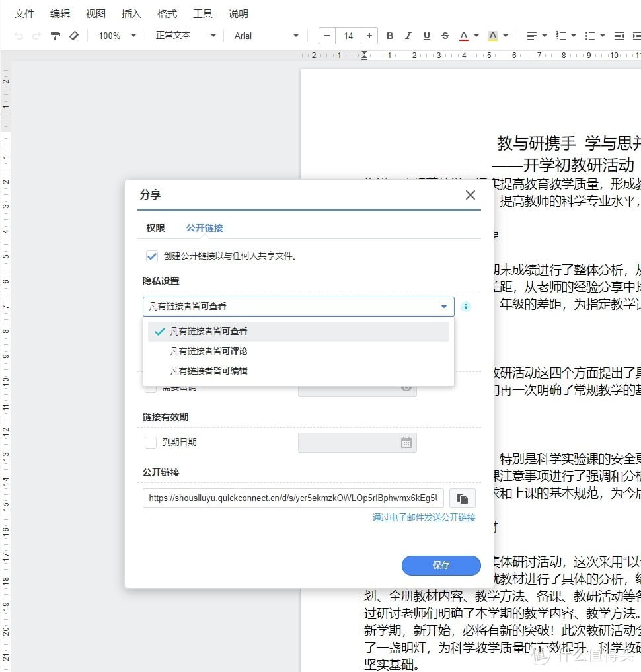Click the info icon beside privacy dropdown

tap(466, 307)
